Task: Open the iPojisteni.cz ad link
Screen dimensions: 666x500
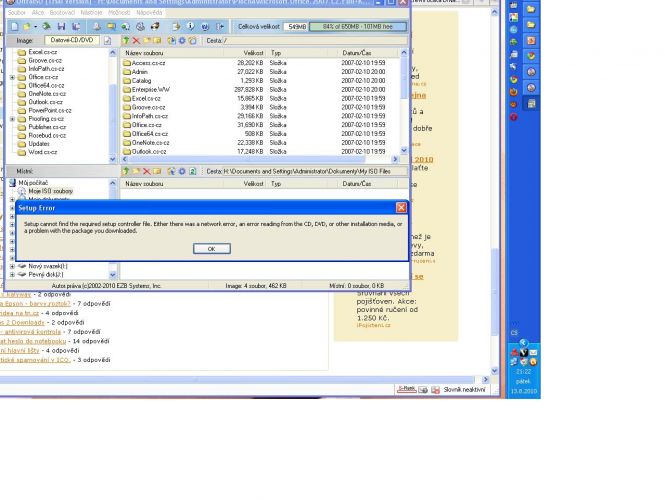Action: click(x=373, y=325)
